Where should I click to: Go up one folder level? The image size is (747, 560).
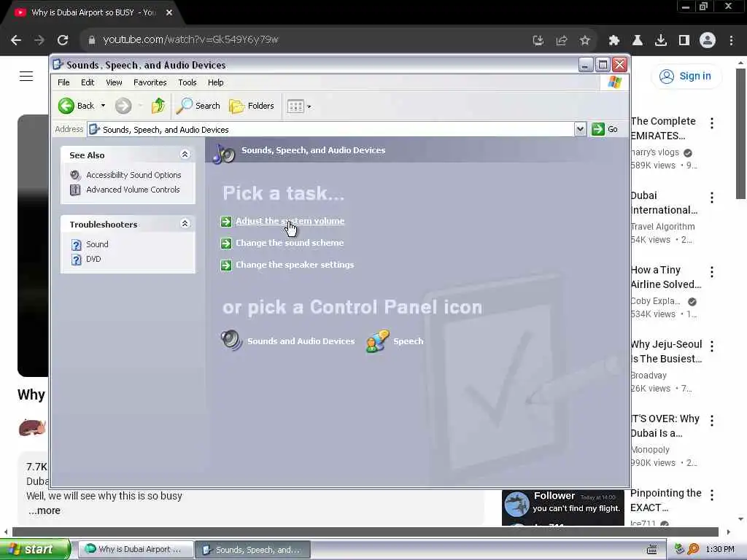pos(158,106)
